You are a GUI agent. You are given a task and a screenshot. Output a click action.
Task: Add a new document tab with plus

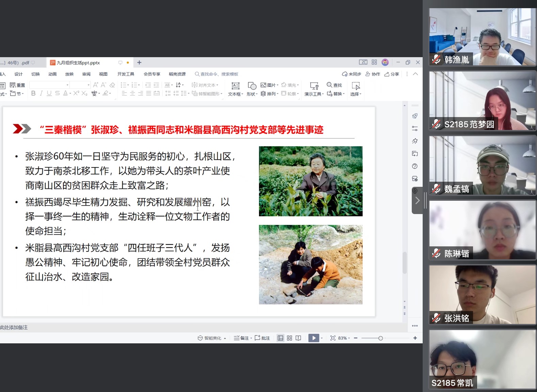pos(139,63)
